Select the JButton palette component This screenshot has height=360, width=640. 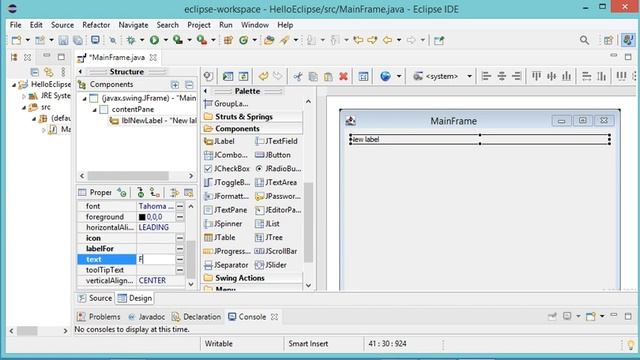273,155
